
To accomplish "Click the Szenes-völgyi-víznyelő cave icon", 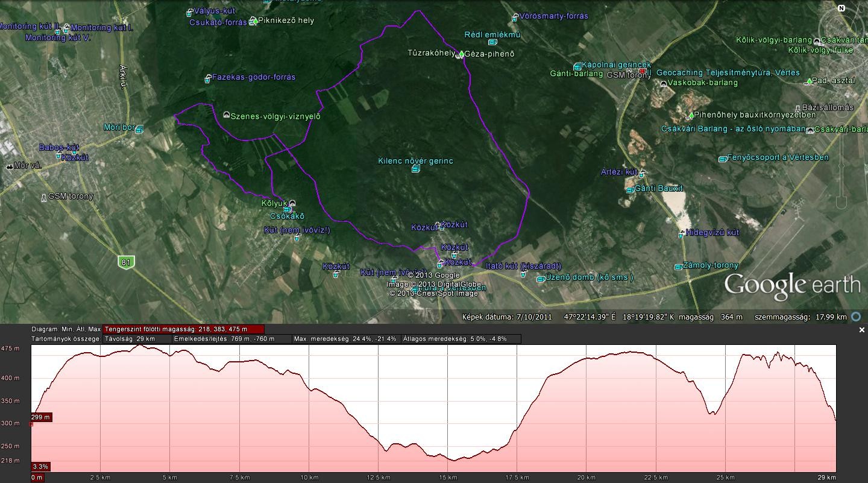I will [x=226, y=115].
